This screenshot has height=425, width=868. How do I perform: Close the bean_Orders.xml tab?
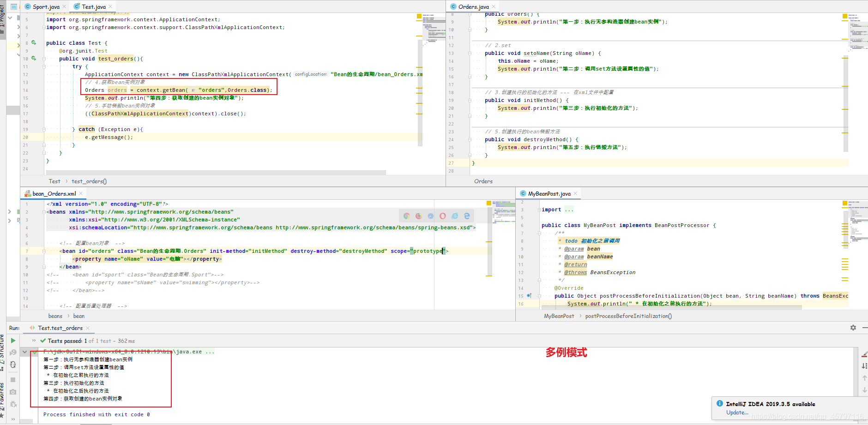81,193
